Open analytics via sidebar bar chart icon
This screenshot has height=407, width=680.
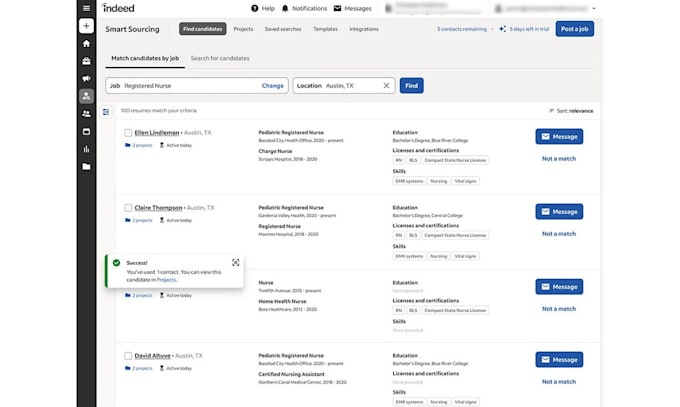(86, 149)
